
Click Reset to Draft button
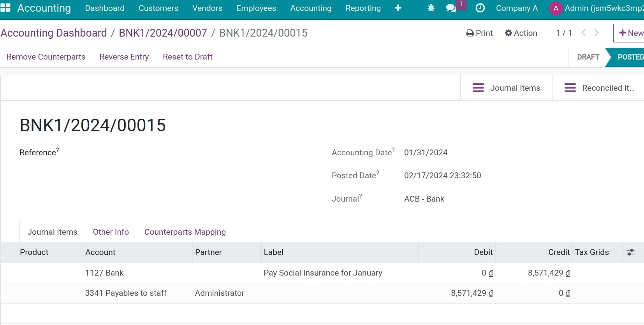point(188,57)
